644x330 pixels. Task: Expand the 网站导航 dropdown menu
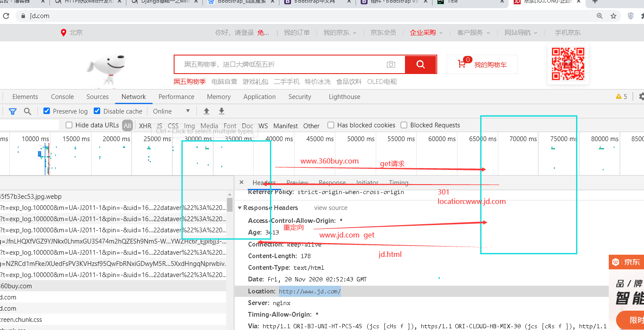pos(521,33)
